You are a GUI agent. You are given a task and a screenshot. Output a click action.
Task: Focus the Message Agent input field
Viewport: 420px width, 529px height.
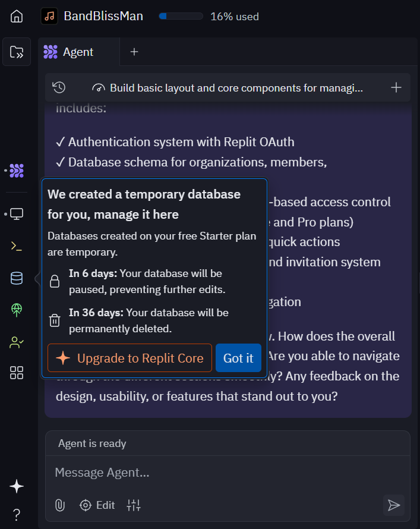point(228,473)
